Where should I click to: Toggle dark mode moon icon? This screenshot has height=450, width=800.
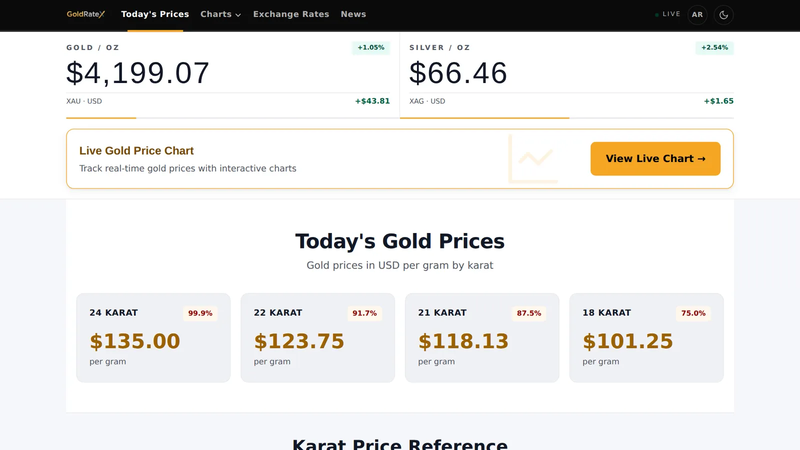click(x=723, y=15)
